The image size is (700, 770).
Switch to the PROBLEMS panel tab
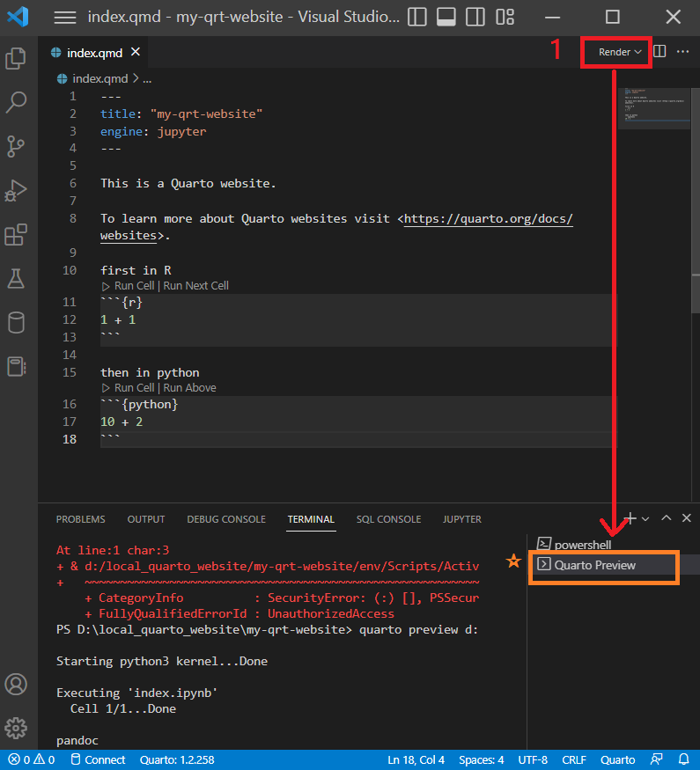[80, 519]
